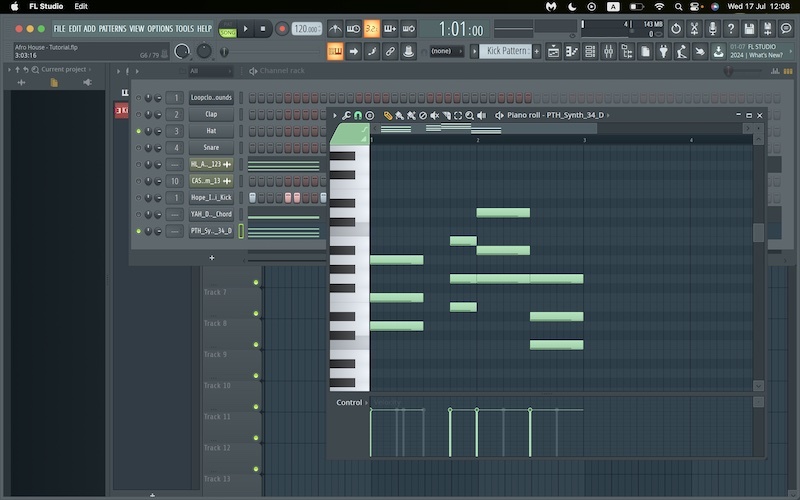
Task: Select the draw pencil tool in piano roll
Action: 388,116
